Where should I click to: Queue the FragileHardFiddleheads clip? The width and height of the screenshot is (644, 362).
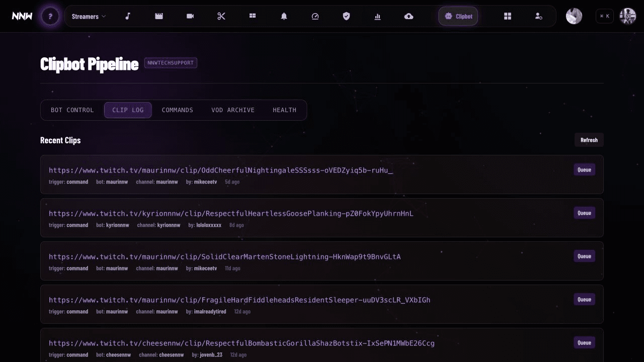[584, 299]
